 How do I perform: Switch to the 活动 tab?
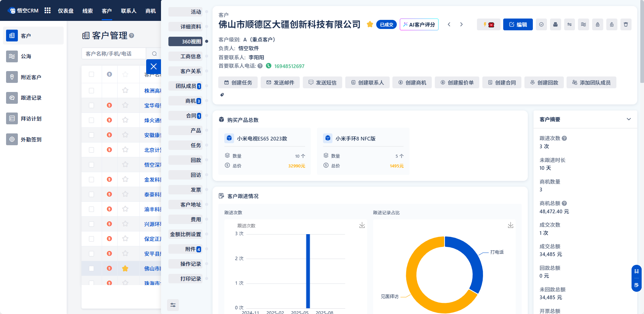tap(185, 12)
